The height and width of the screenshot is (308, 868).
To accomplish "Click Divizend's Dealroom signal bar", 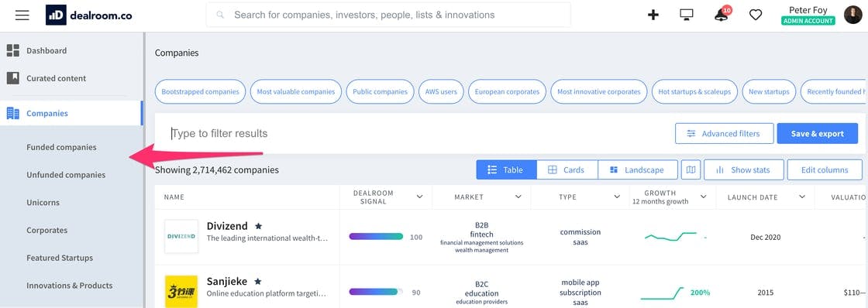I will pos(376,237).
